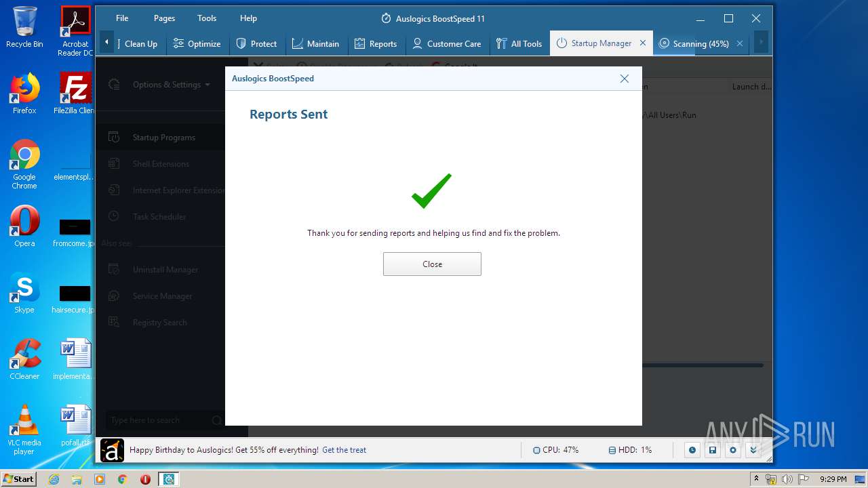Switch to the Maintain tab
Image resolution: width=868 pixels, height=488 pixels.
315,43
